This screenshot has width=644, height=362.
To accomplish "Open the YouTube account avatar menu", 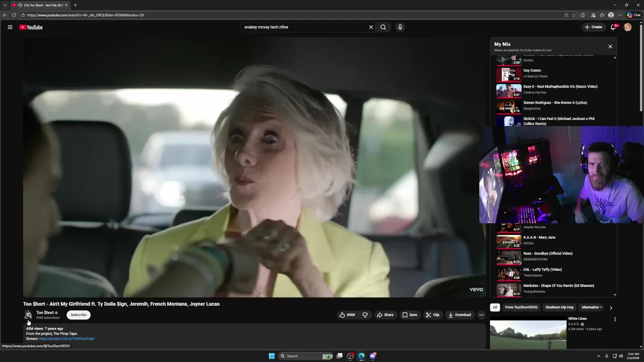I will [x=627, y=27].
